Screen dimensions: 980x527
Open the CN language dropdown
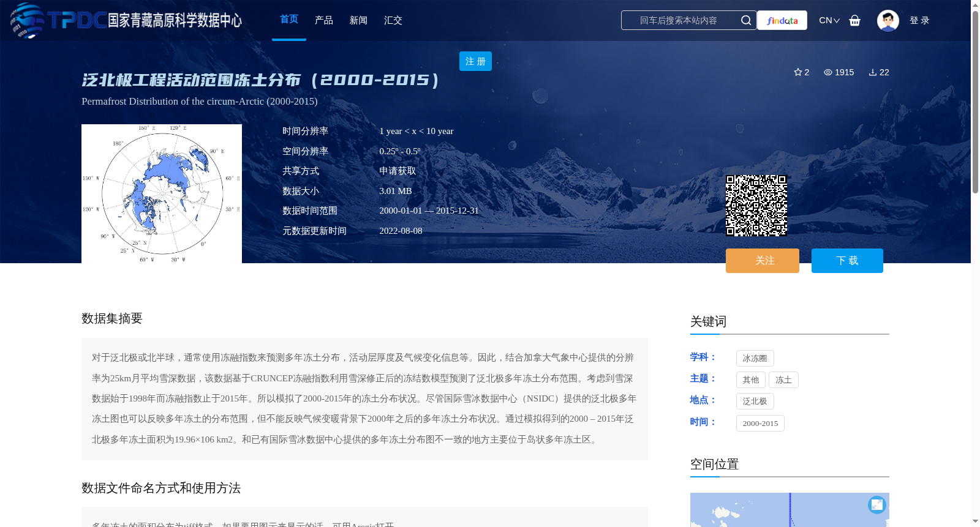[829, 20]
